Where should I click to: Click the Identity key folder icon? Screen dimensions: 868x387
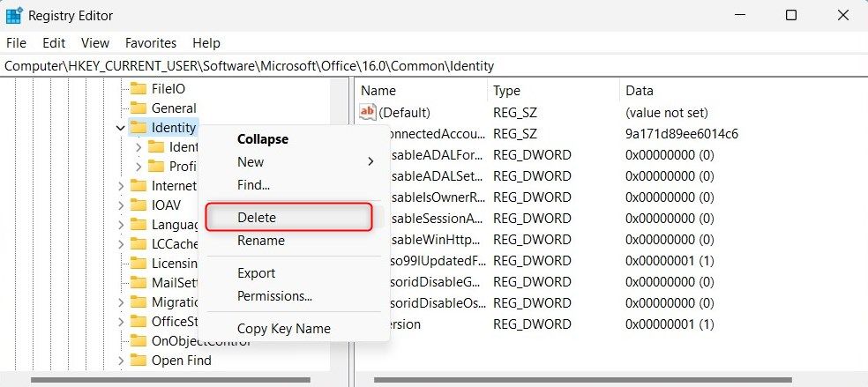point(138,128)
